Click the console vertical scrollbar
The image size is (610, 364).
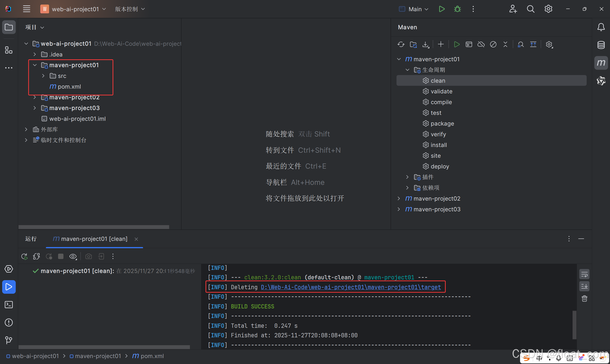pos(574,325)
